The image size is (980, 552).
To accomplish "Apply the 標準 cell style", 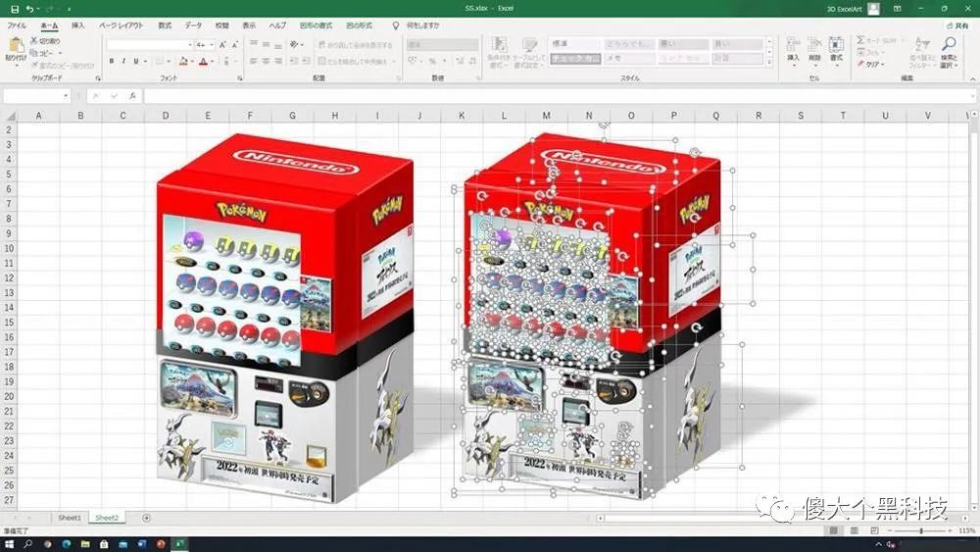I will (x=573, y=44).
